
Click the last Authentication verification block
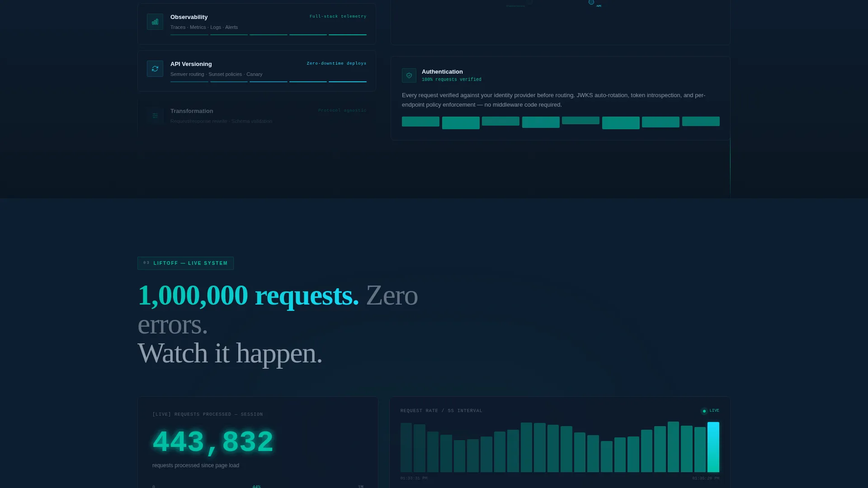point(701,122)
